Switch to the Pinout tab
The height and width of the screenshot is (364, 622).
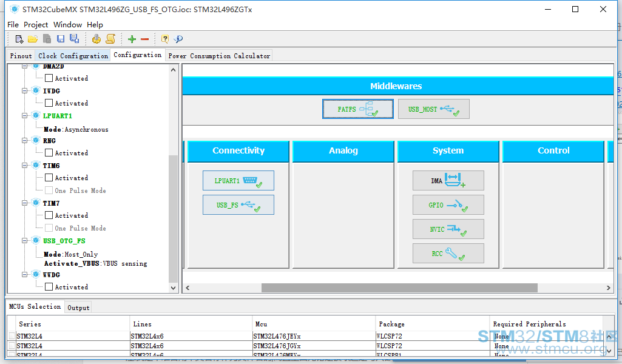point(21,56)
